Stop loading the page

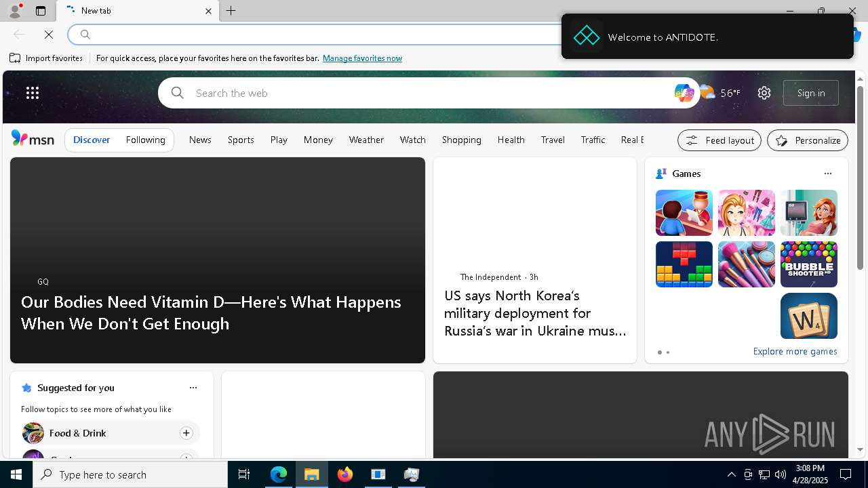(49, 34)
